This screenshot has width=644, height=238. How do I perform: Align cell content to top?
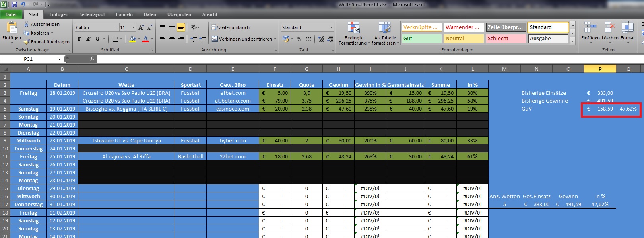[x=163, y=27]
